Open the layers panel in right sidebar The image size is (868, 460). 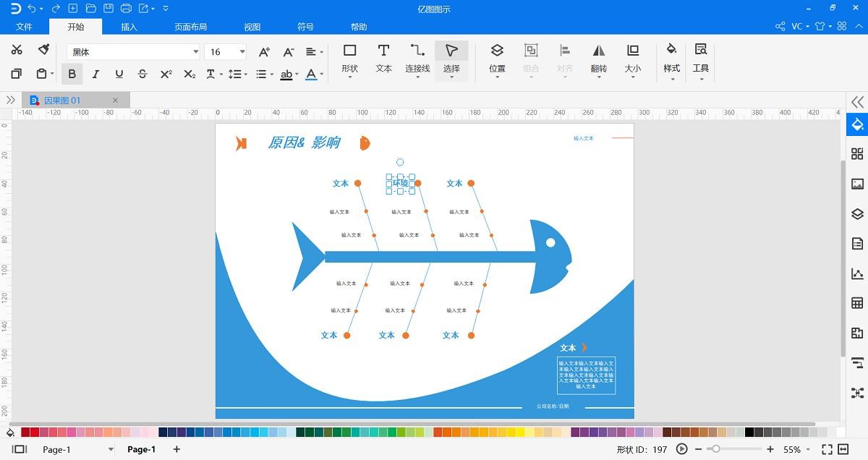(x=857, y=213)
